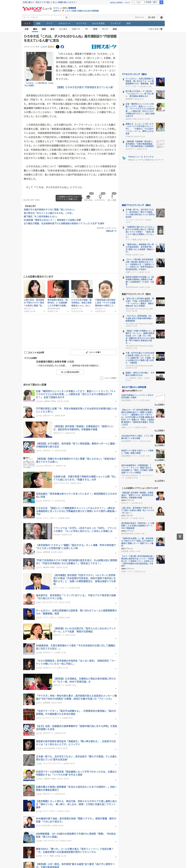The height and width of the screenshot is (868, 186).
Task: Share the article on X
Action: pyautogui.click(x=57, y=47)
